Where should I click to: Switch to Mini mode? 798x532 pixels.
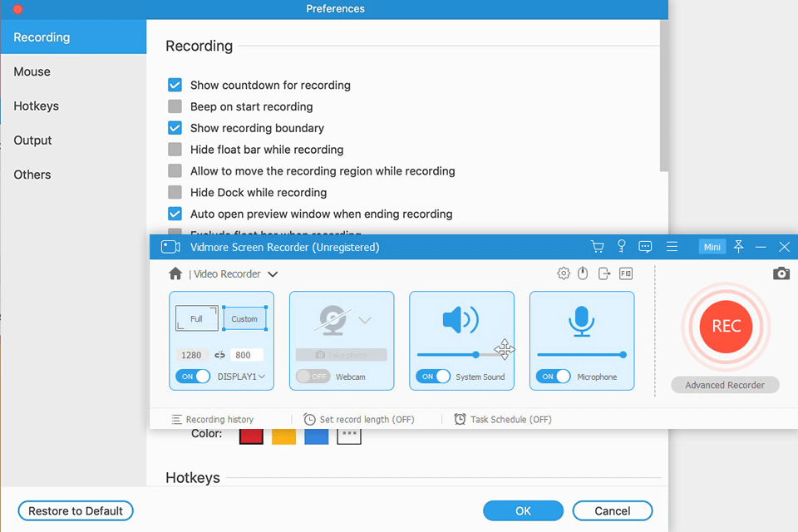pos(712,247)
